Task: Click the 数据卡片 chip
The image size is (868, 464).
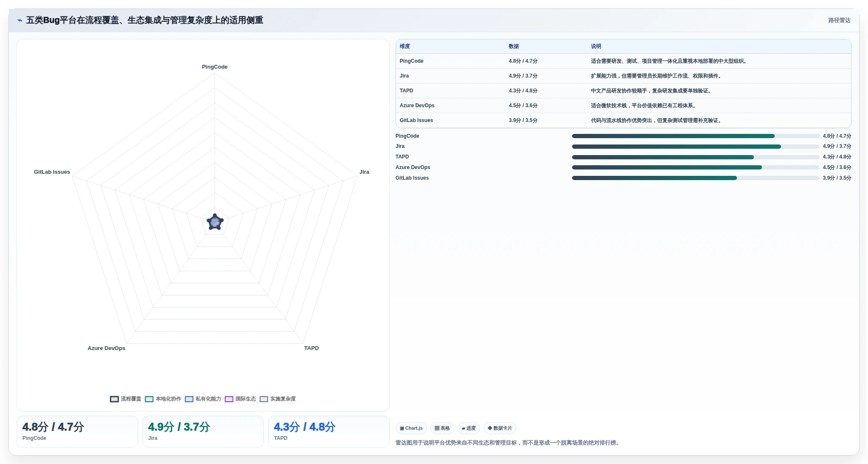Action: [x=500, y=428]
